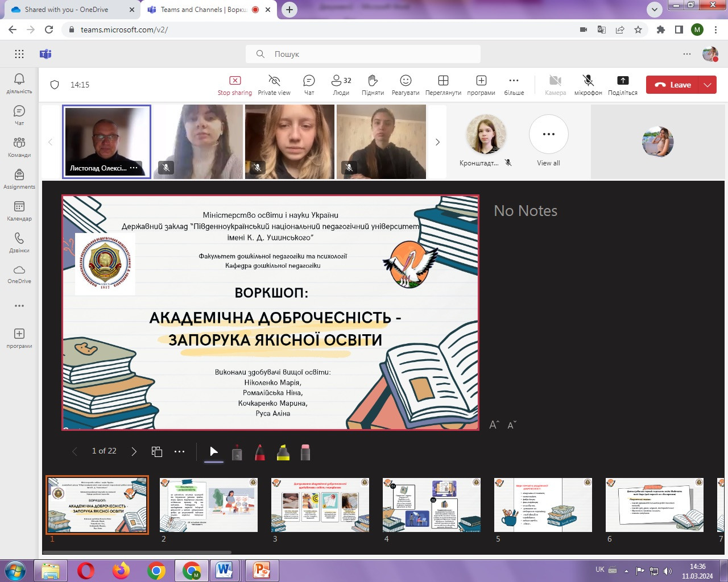Raise hand with the Підняти icon
This screenshot has width=728, height=582.
(373, 84)
